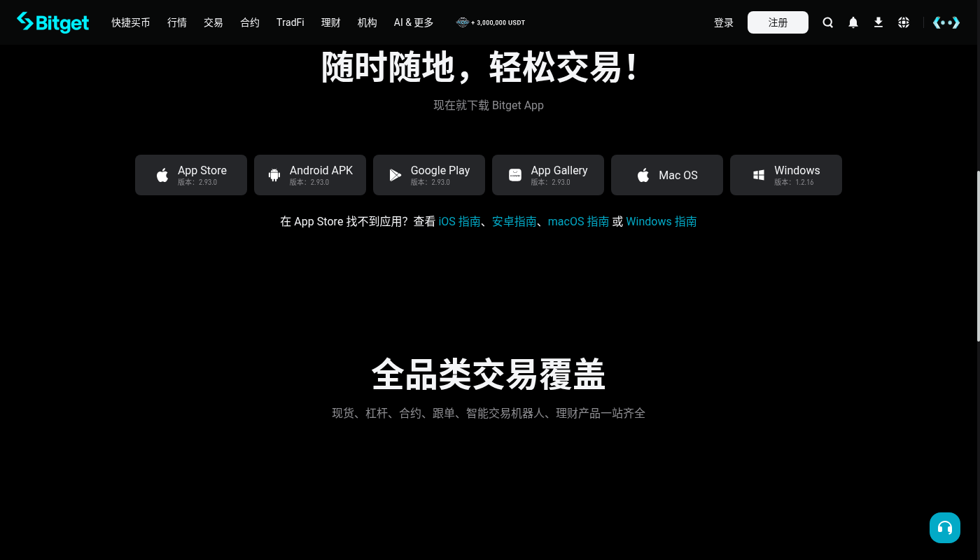Click the 现在就下载 Bitget App subtitle
Screen dimensions: 980x560
coord(489,105)
